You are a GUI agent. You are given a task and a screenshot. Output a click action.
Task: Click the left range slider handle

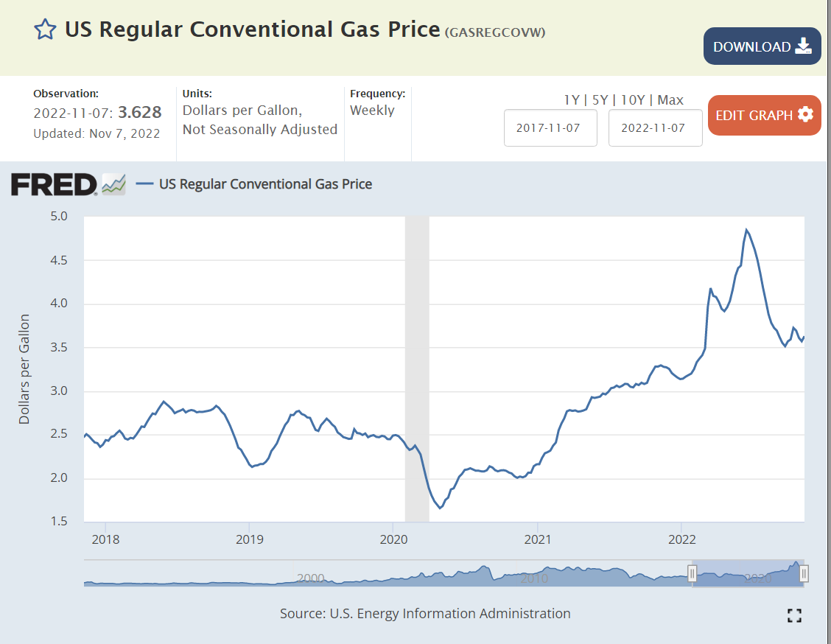coord(692,573)
